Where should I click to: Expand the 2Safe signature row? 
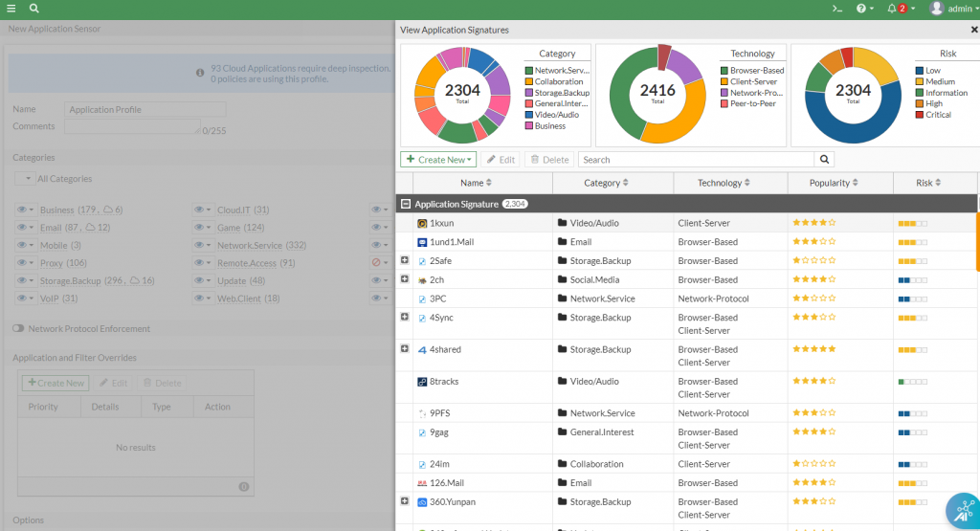pos(404,260)
